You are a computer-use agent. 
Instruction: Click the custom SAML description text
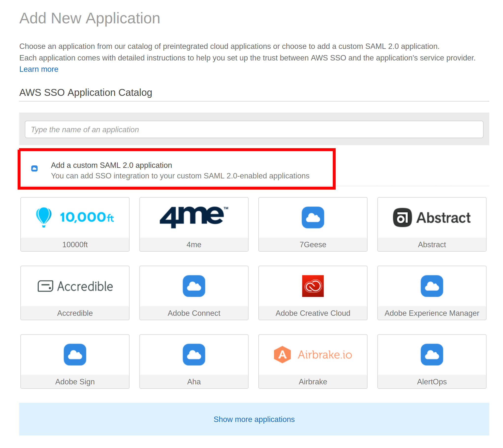(x=180, y=176)
